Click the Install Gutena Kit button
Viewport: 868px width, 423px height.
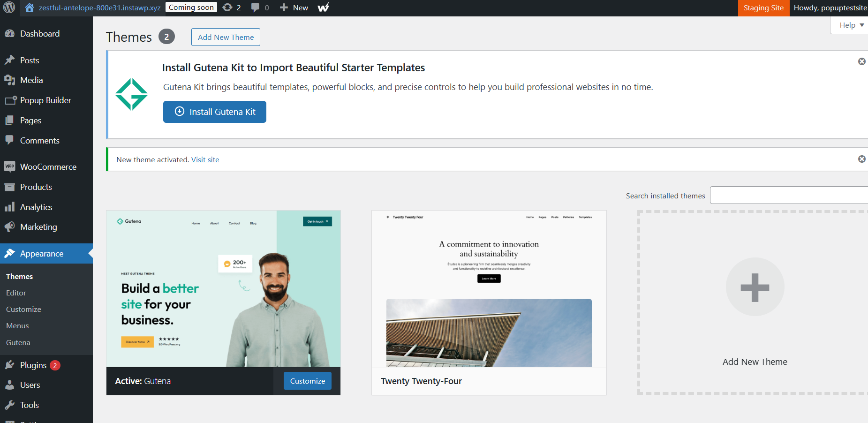click(215, 112)
